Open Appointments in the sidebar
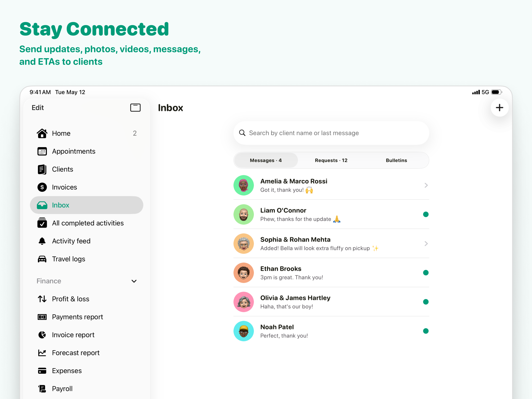This screenshot has width=532, height=399. [87, 151]
